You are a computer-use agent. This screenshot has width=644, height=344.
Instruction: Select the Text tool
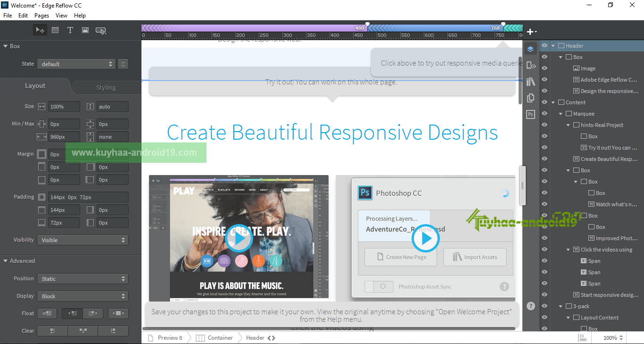[x=70, y=30]
